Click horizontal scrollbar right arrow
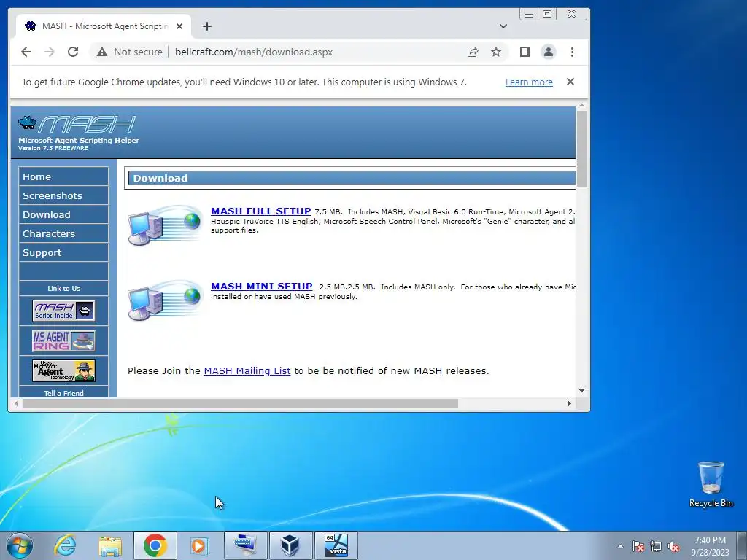This screenshot has width=747, height=560. coord(569,404)
